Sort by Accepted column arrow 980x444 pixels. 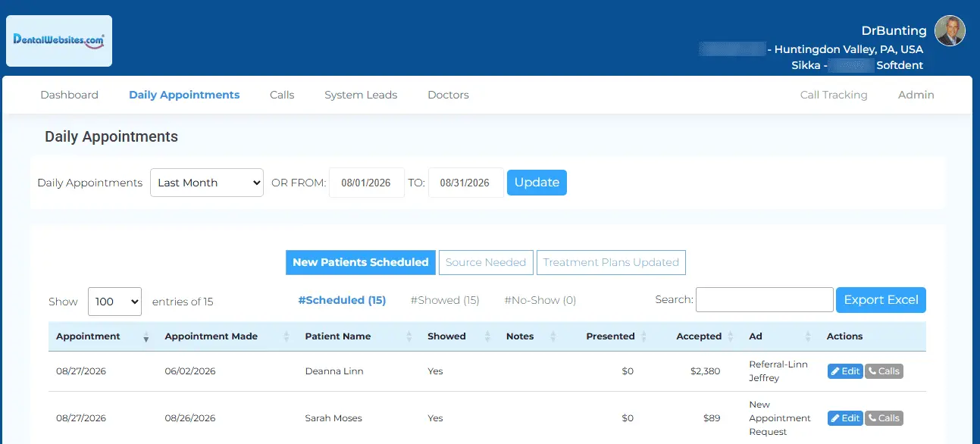pos(731,336)
